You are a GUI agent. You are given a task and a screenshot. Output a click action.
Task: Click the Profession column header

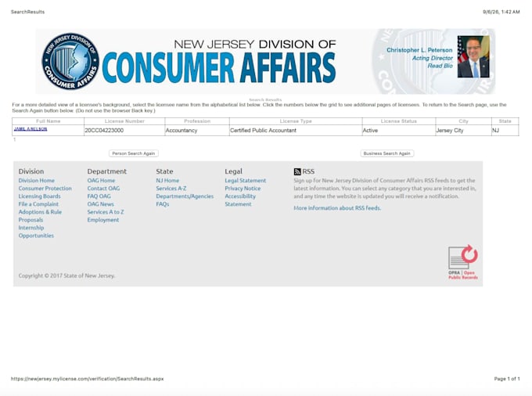coord(197,121)
